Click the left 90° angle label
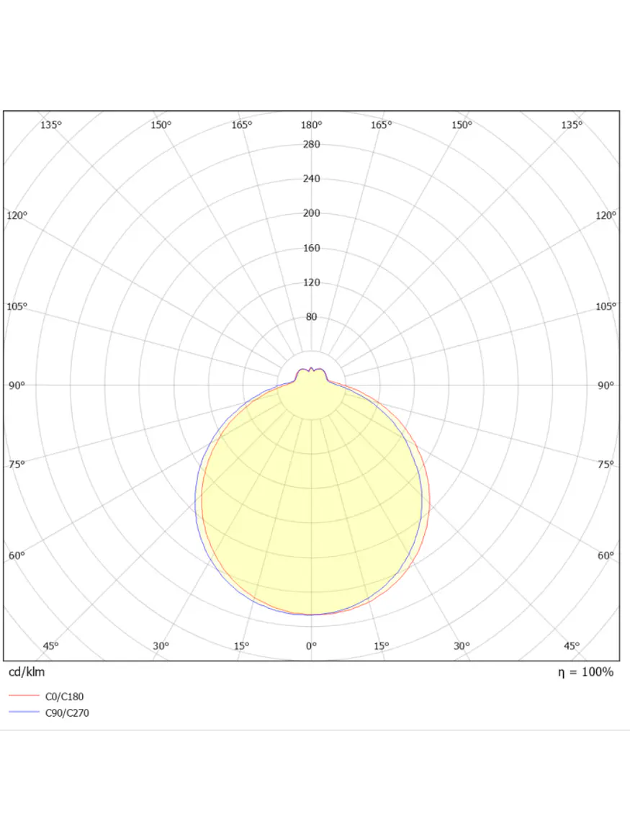This screenshot has width=630, height=840. [x=17, y=385]
